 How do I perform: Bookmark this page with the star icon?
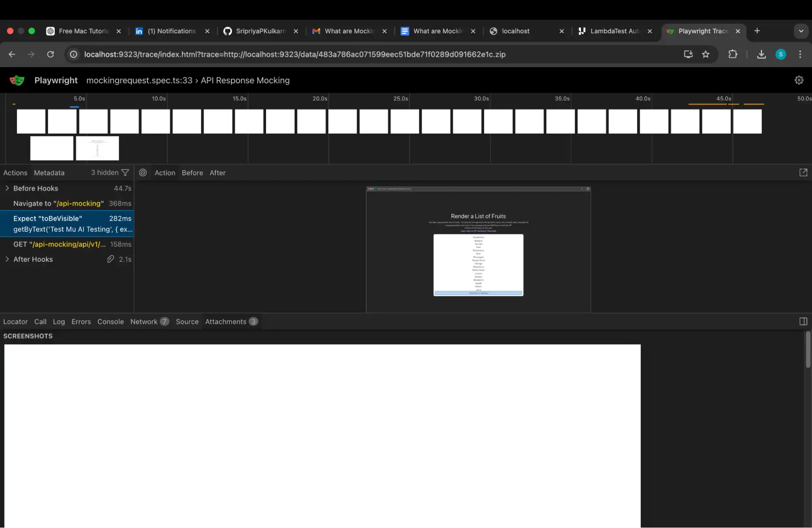click(x=706, y=54)
